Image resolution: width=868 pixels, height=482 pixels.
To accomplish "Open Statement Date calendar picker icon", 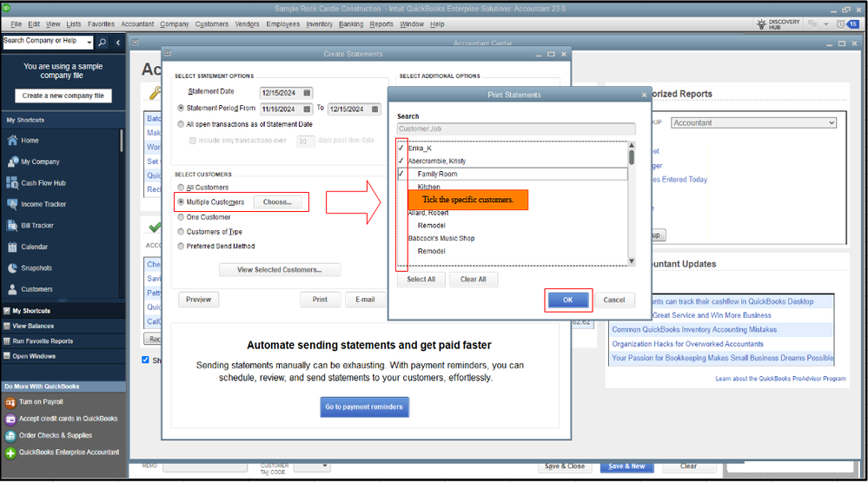I will click(x=307, y=93).
